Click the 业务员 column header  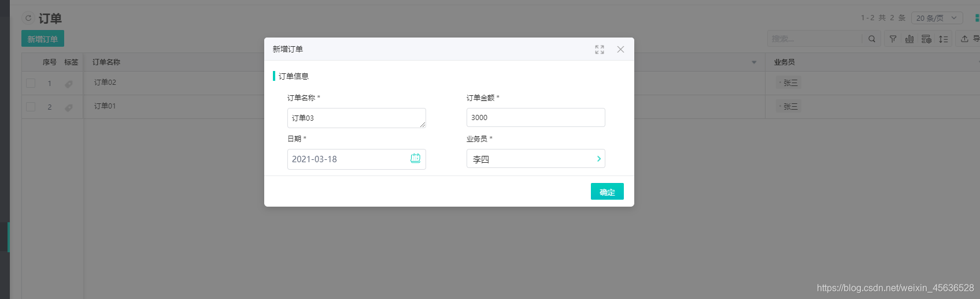(785, 62)
